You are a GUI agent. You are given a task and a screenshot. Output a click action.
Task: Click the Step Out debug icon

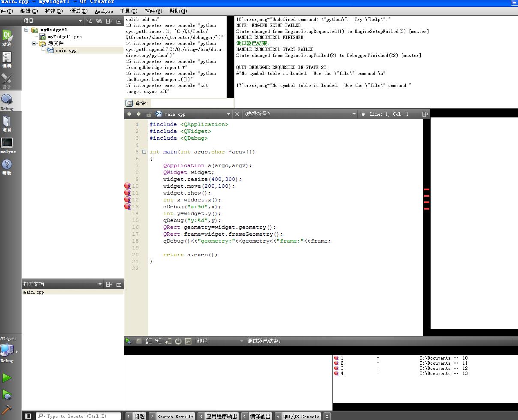coord(168,341)
